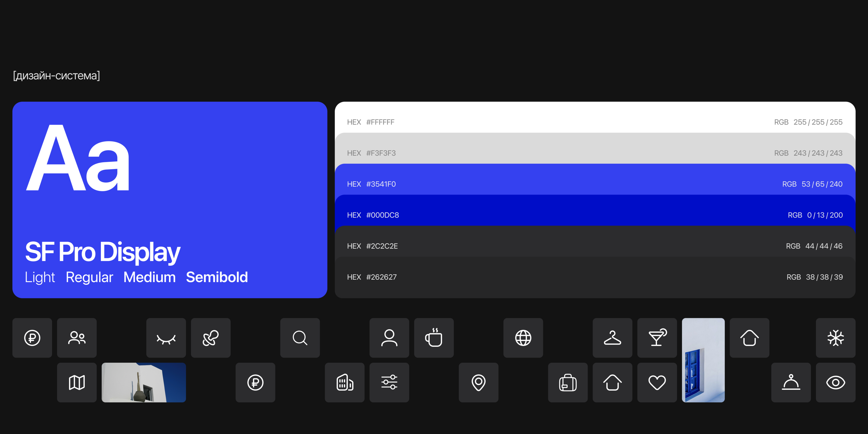Image resolution: width=868 pixels, height=434 pixels.
Task: Click the Semibold font weight label
Action: pyautogui.click(x=217, y=277)
